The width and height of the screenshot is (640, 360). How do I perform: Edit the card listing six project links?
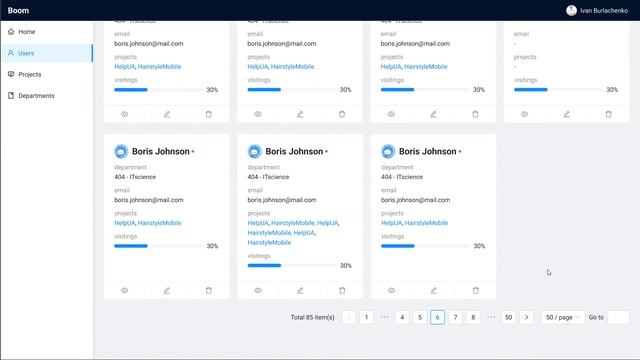point(300,291)
